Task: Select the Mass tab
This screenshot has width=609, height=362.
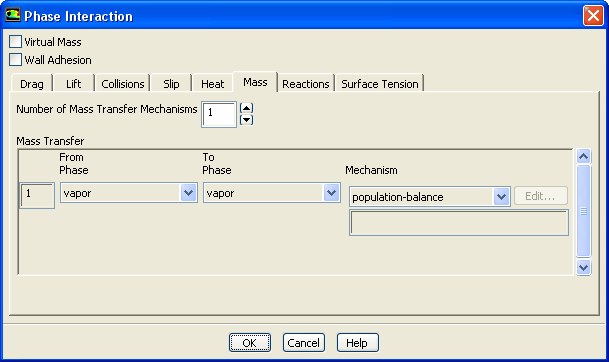Action: pos(255,82)
